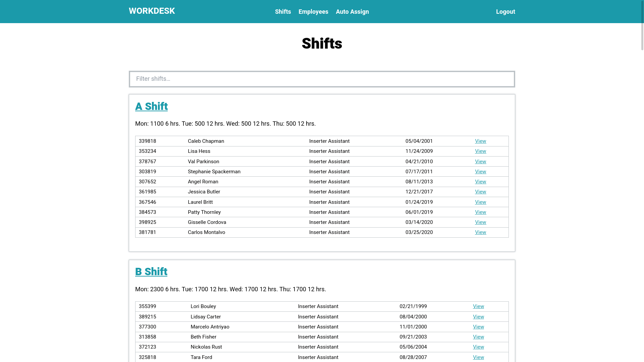Viewport: 644px width, 362px height.
Task: Click View for Stephanie Spackerman
Action: 480,172
